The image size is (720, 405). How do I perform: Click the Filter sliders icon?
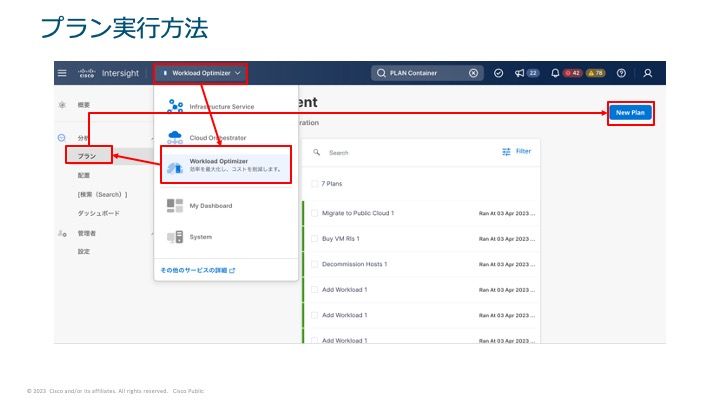click(x=506, y=152)
